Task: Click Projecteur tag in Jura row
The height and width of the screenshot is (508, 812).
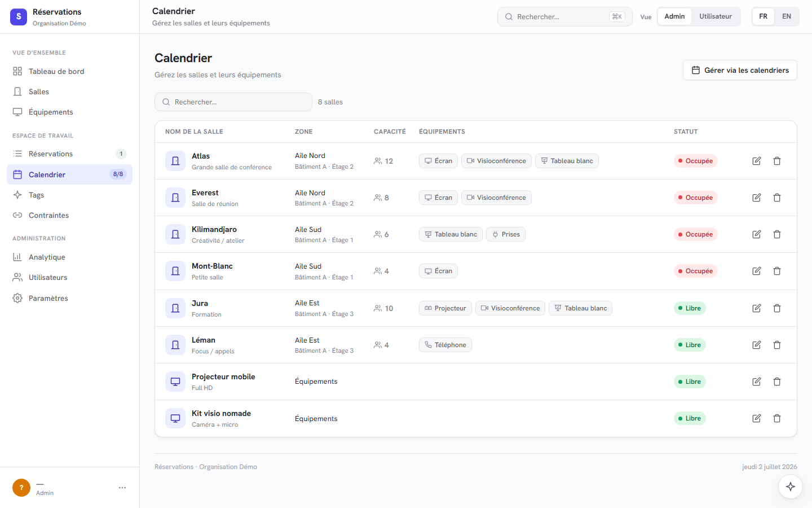Action: click(x=445, y=308)
